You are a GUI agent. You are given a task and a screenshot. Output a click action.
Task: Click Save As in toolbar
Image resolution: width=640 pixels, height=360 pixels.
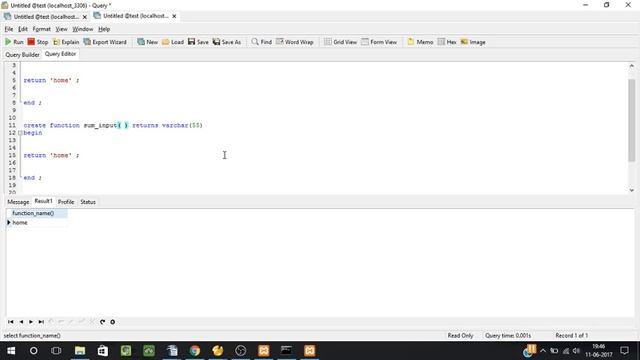point(227,42)
